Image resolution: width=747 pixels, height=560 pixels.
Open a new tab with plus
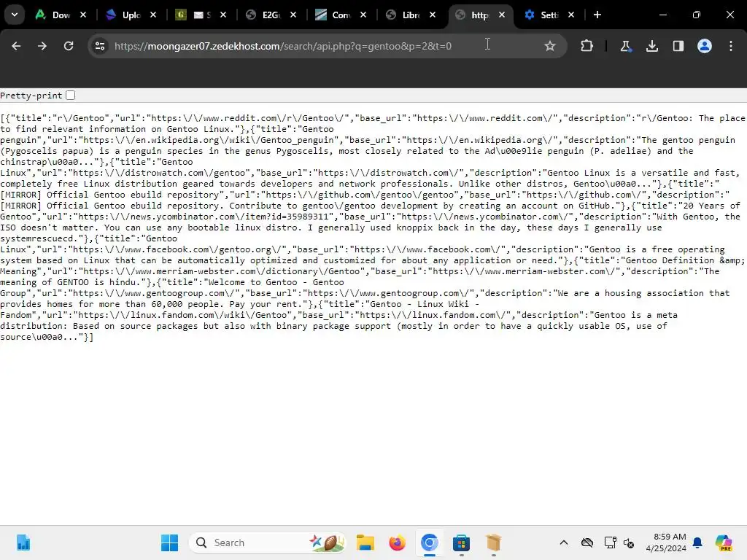click(597, 15)
